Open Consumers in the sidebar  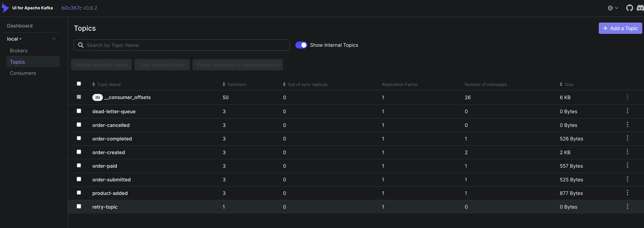[x=23, y=73]
